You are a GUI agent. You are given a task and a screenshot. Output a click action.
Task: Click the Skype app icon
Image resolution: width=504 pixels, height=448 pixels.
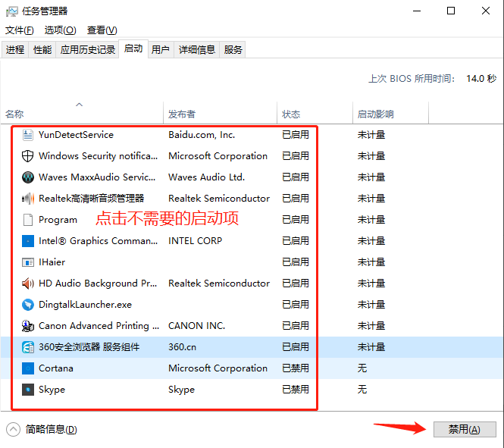click(x=27, y=389)
